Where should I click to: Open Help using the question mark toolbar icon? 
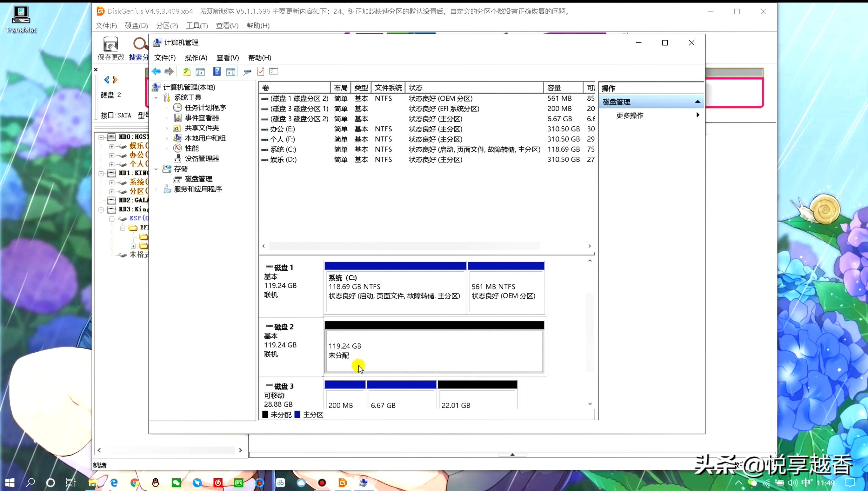pos(217,71)
